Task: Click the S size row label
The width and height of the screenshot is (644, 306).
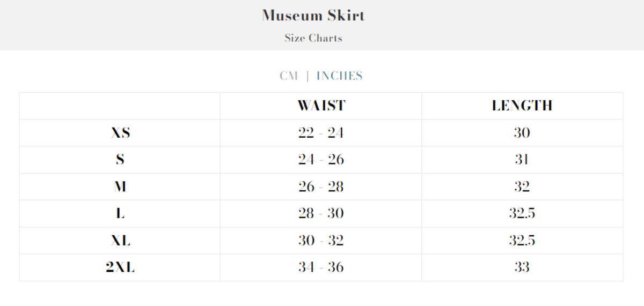Action: 120,160
